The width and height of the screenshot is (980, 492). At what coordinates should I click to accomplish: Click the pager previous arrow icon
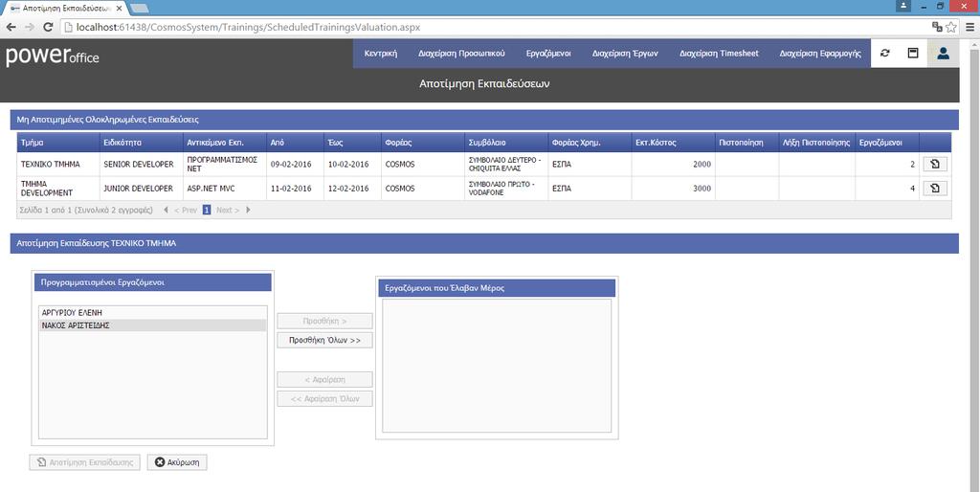tap(166, 210)
